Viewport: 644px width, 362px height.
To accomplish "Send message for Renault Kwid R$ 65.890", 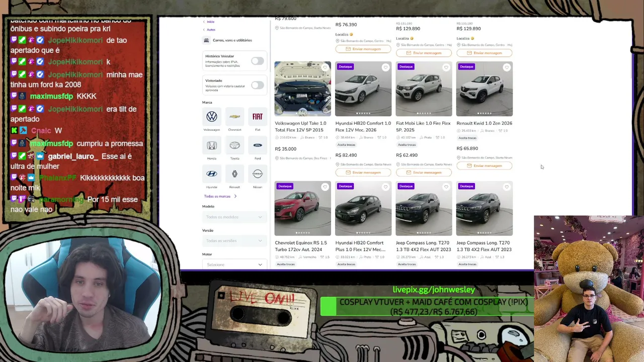I will coord(484,165).
